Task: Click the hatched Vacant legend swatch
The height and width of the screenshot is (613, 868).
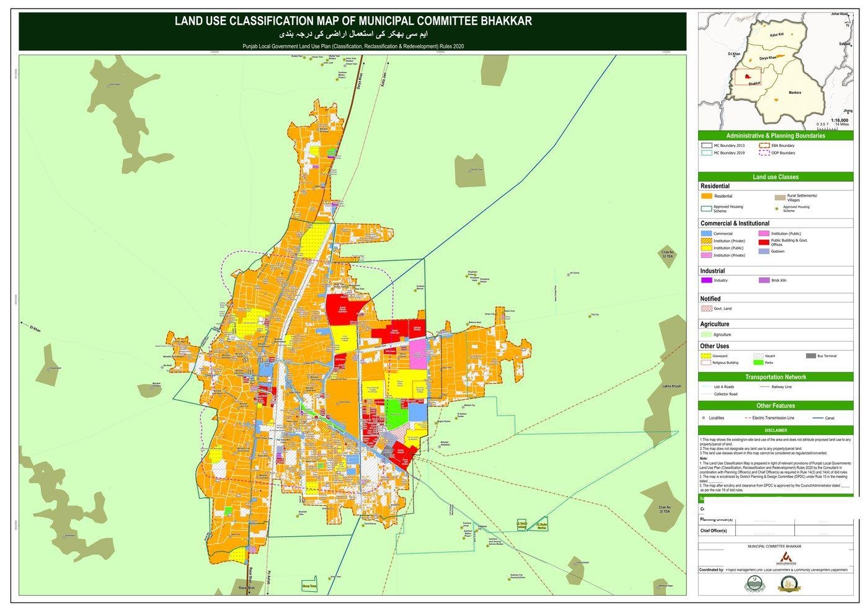Action: pos(758,356)
